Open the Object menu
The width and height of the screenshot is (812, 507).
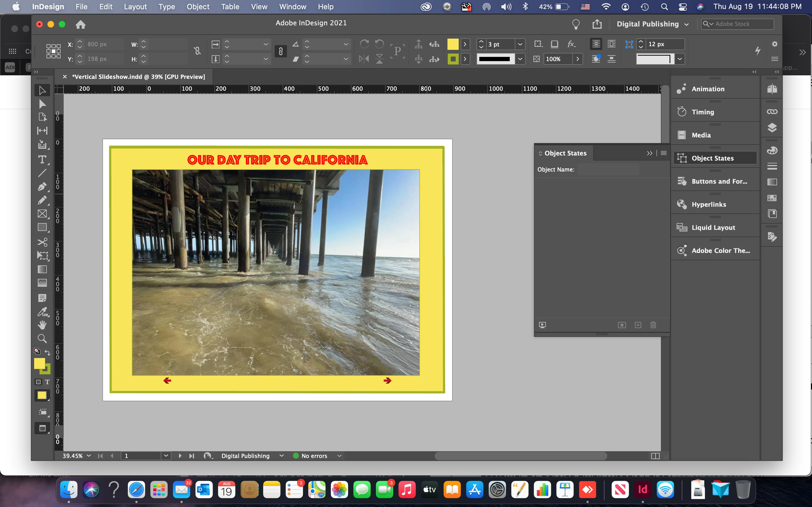coord(198,7)
